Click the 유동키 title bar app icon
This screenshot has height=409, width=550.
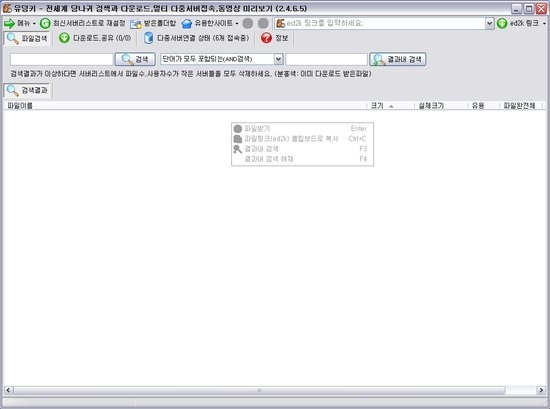7,8
